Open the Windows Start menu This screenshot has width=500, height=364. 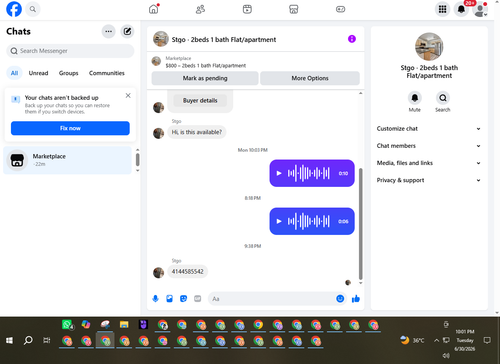(9, 340)
